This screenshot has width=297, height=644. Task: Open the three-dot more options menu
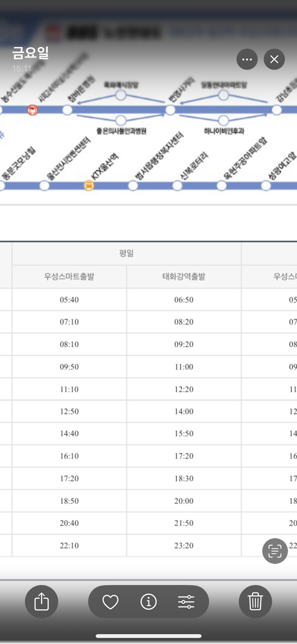click(x=247, y=59)
